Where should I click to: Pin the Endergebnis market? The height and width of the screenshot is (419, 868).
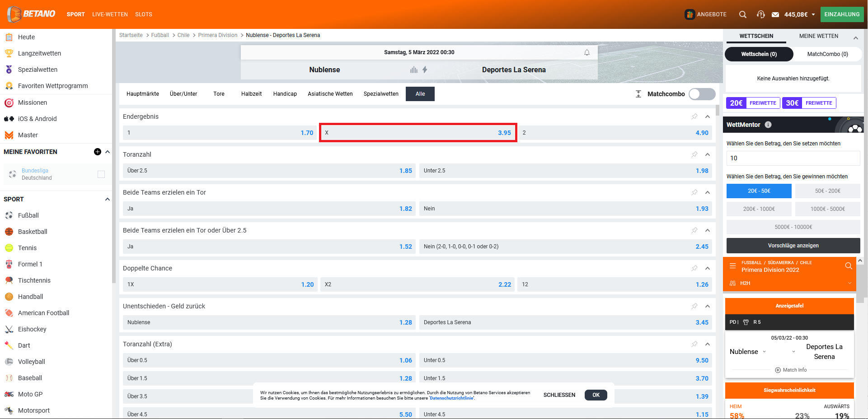[694, 116]
